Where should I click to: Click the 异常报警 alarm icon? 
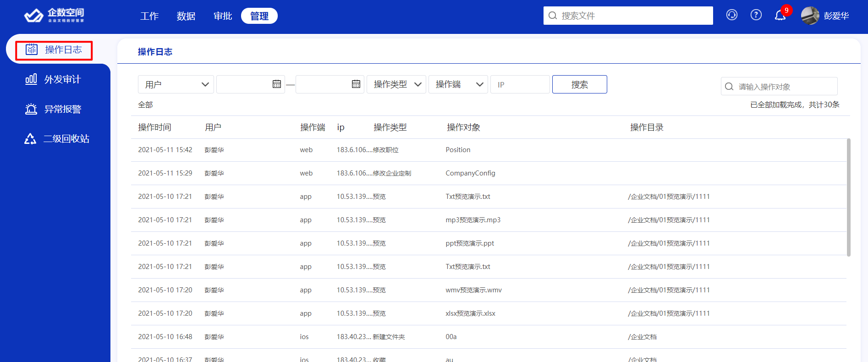pyautogui.click(x=31, y=109)
